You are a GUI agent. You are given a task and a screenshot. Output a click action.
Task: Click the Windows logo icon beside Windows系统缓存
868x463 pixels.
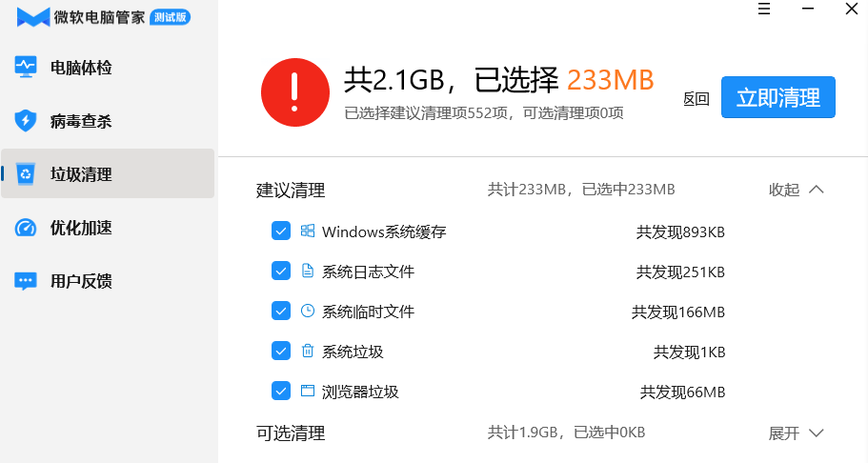(308, 231)
